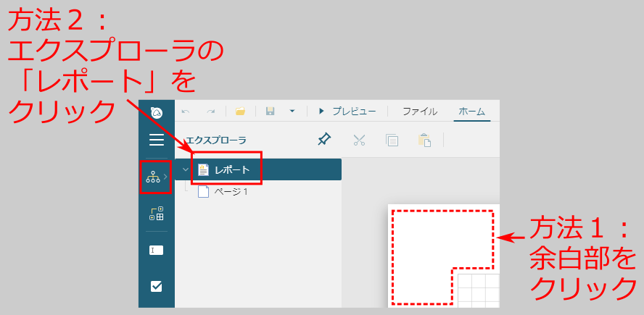
Task: Save the report with floppy icon
Action: [270, 111]
